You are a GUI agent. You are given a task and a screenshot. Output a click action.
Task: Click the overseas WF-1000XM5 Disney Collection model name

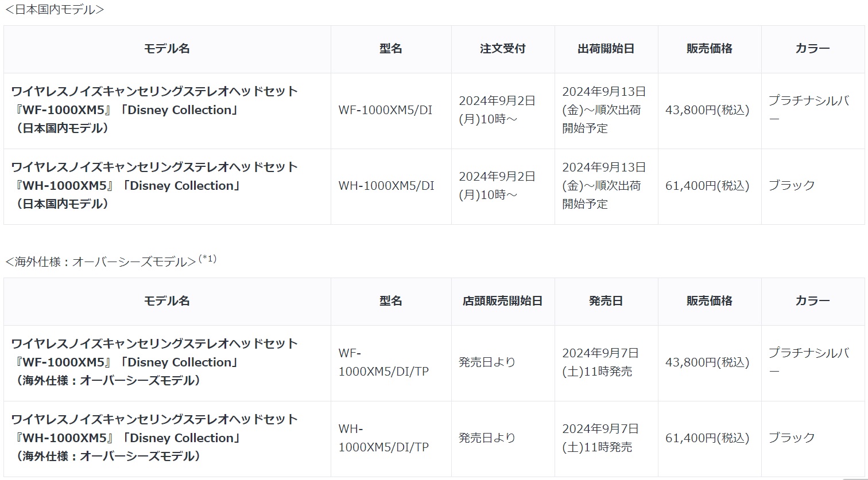tap(155, 362)
